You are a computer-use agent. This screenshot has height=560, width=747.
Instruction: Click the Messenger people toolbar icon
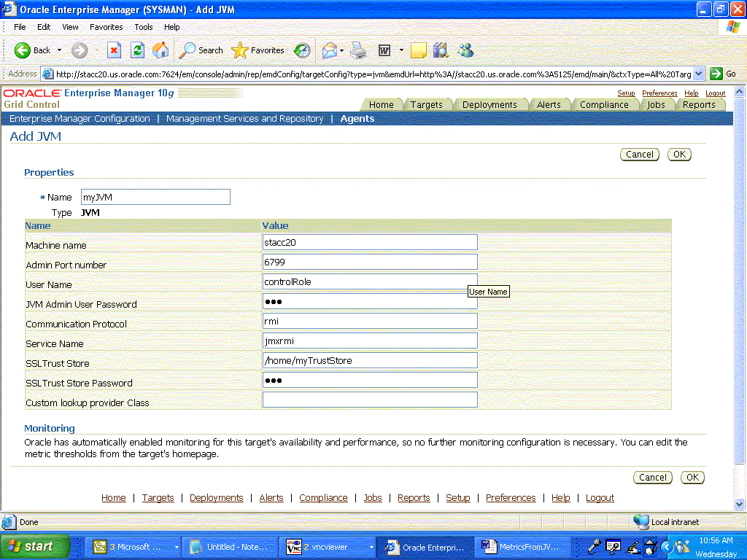click(x=465, y=50)
